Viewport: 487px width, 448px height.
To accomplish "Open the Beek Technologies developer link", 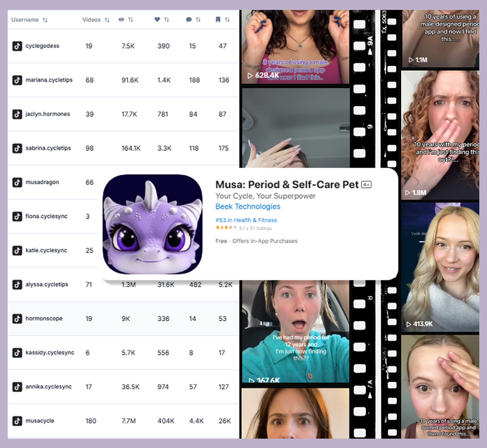I will (x=248, y=206).
